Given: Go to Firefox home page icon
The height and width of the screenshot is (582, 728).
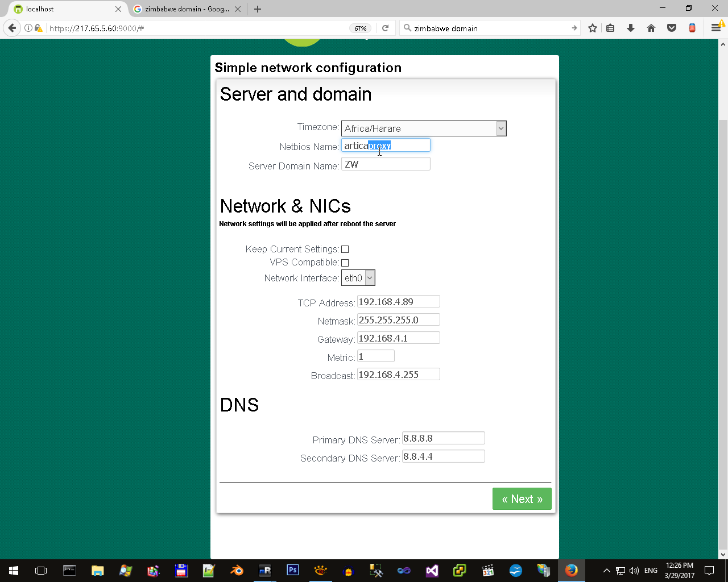Looking at the screenshot, I should [651, 28].
